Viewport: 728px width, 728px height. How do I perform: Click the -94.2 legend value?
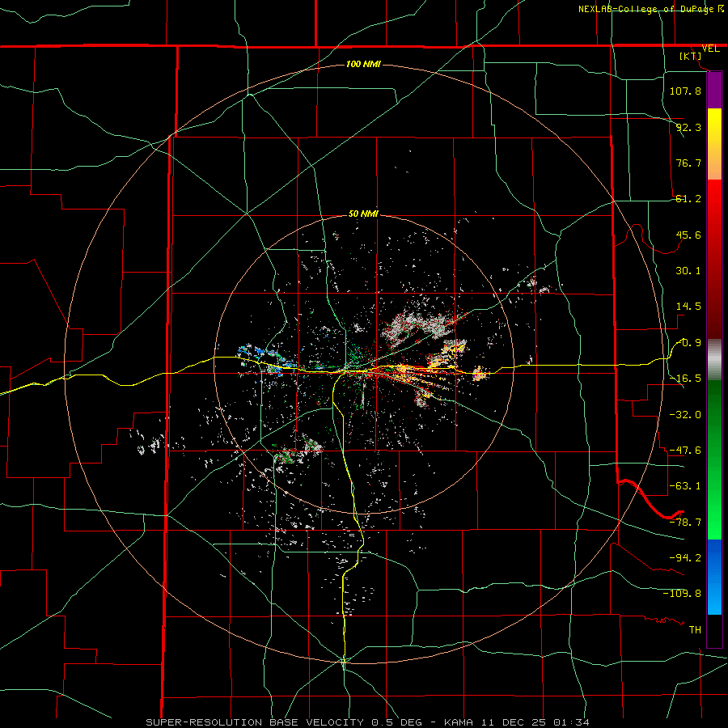pos(685,557)
